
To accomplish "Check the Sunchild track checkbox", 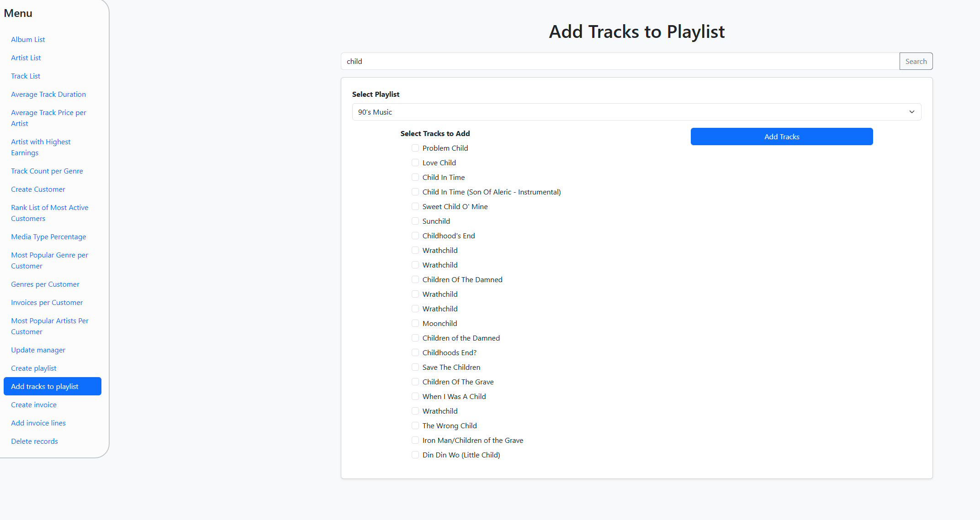I will pos(415,221).
